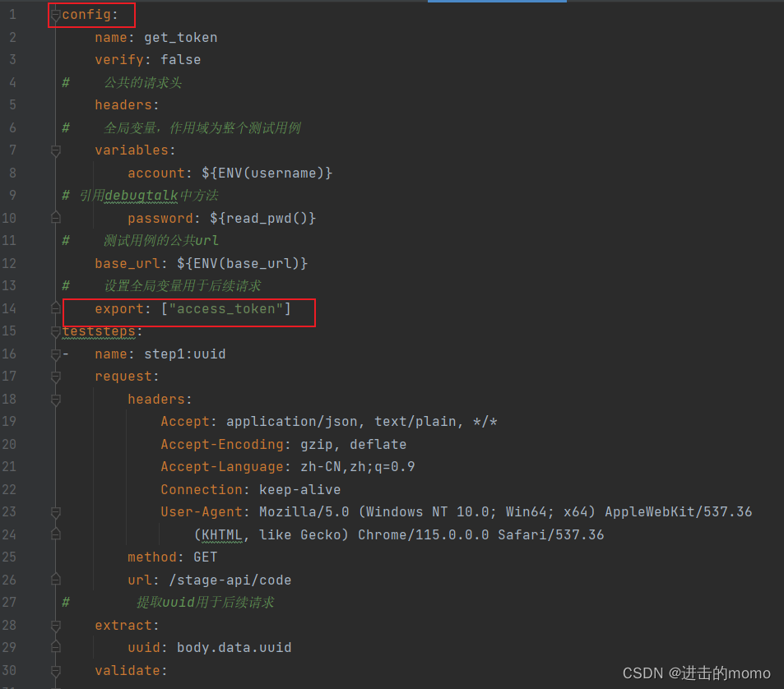
Task: Click the fold-end marker next to the export line
Action: point(54,308)
